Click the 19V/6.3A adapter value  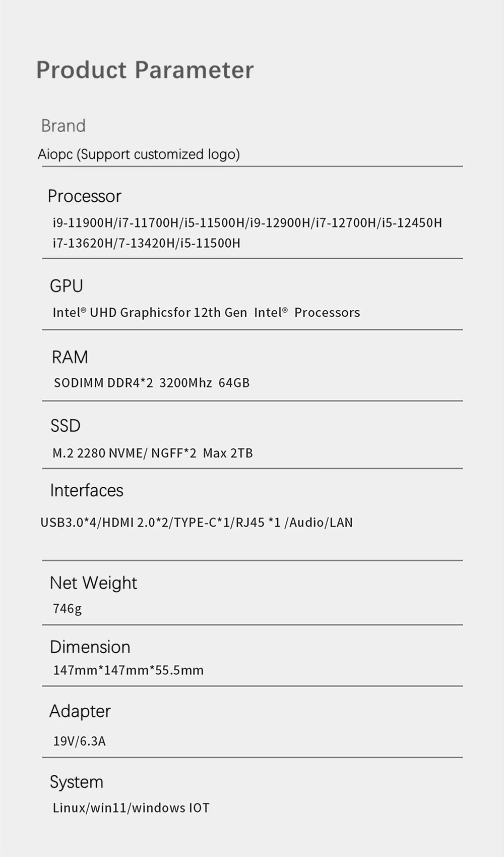pyautogui.click(x=80, y=741)
